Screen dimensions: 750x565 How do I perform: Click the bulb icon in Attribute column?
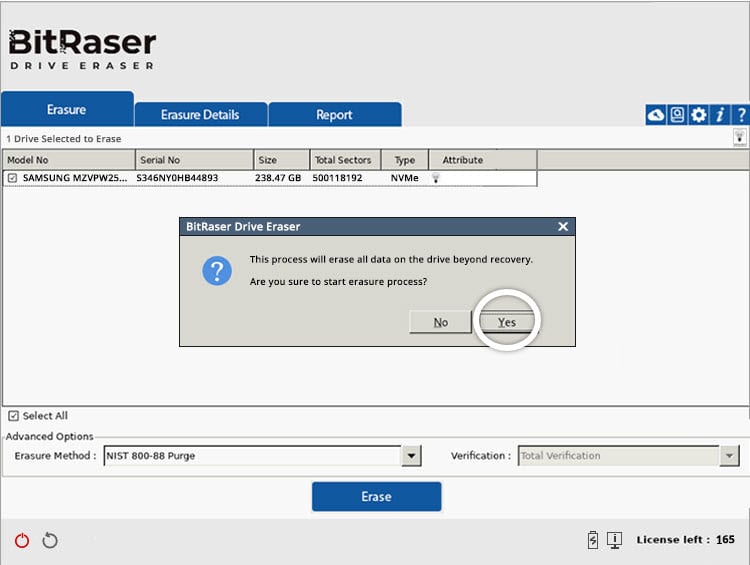pos(436,178)
